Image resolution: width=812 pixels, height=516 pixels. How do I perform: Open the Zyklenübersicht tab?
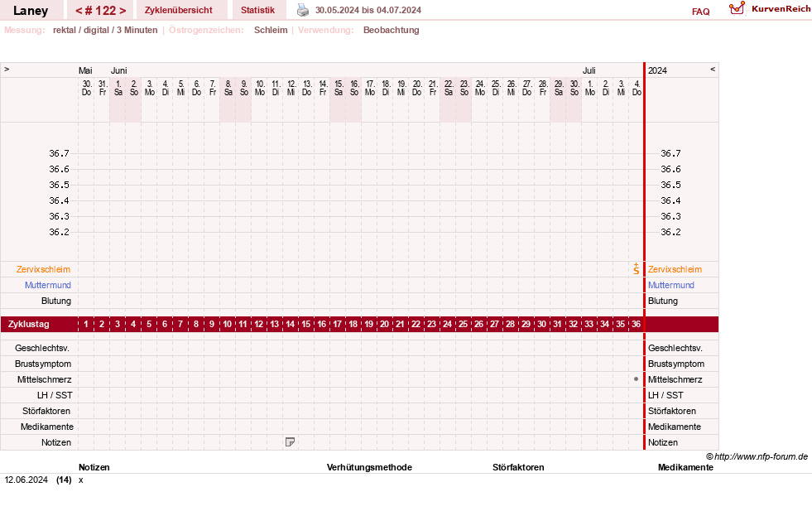(x=178, y=10)
